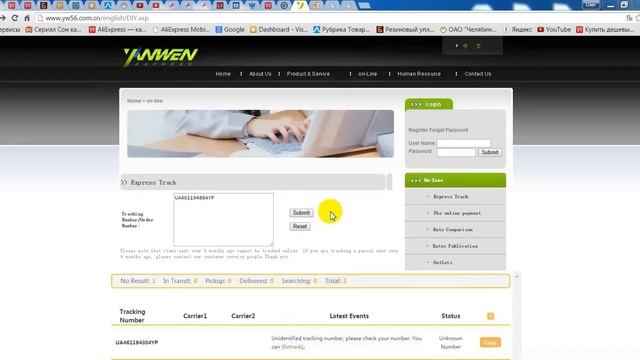640x360 pixels.
Task: Select the active Yanwen browser tab
Action: (x=300, y=5)
